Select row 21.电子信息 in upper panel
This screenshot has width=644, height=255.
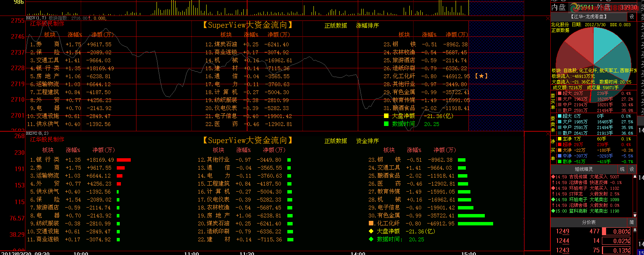[249, 116]
